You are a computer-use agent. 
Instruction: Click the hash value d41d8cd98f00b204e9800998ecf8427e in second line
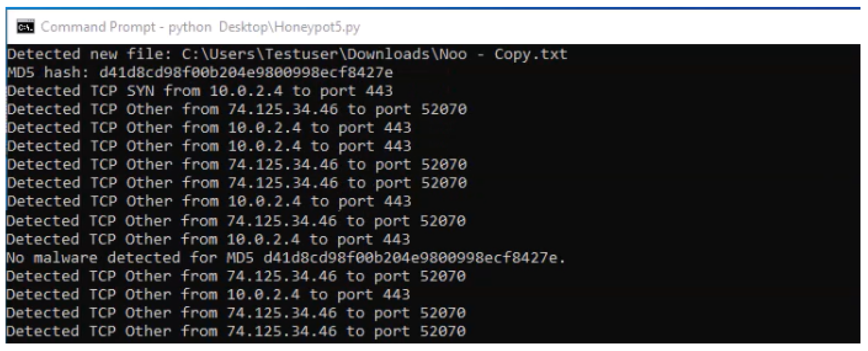click(x=246, y=72)
